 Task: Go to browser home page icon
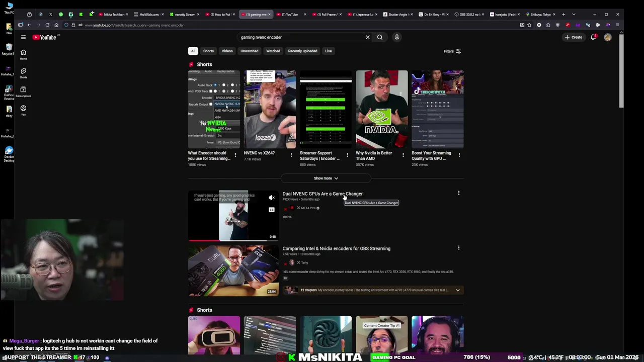click(x=56, y=25)
